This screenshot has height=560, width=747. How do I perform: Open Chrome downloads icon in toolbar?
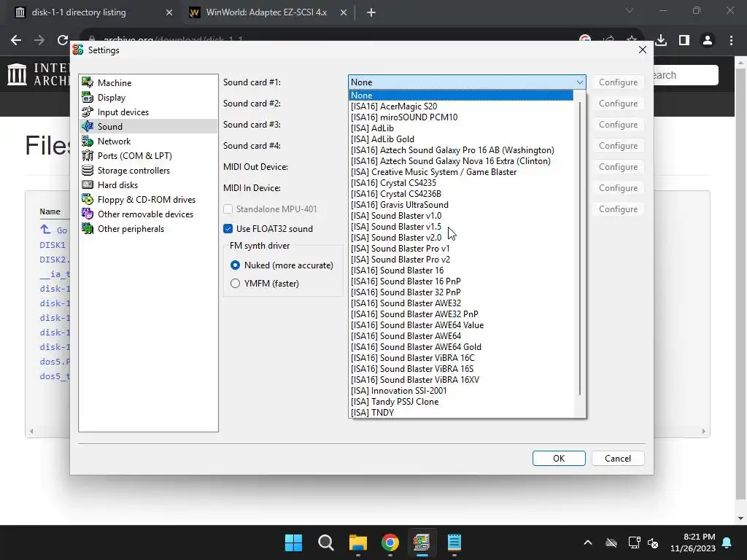tap(661, 41)
